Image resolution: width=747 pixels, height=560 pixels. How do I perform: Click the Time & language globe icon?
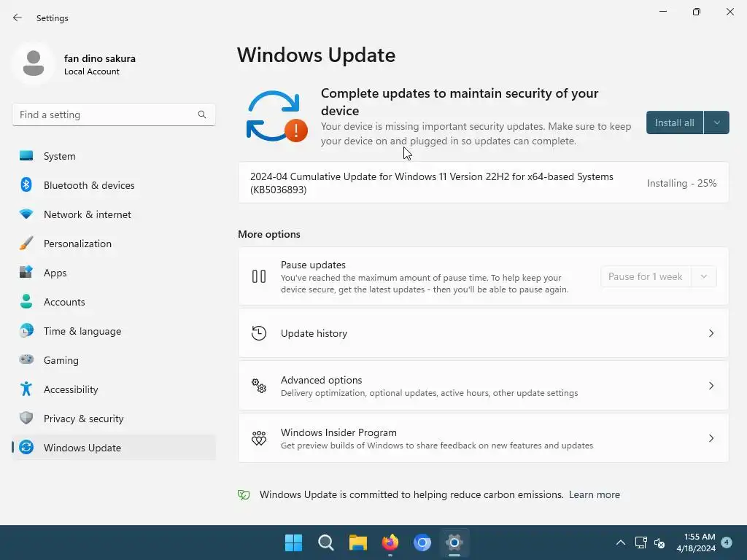[26, 330]
